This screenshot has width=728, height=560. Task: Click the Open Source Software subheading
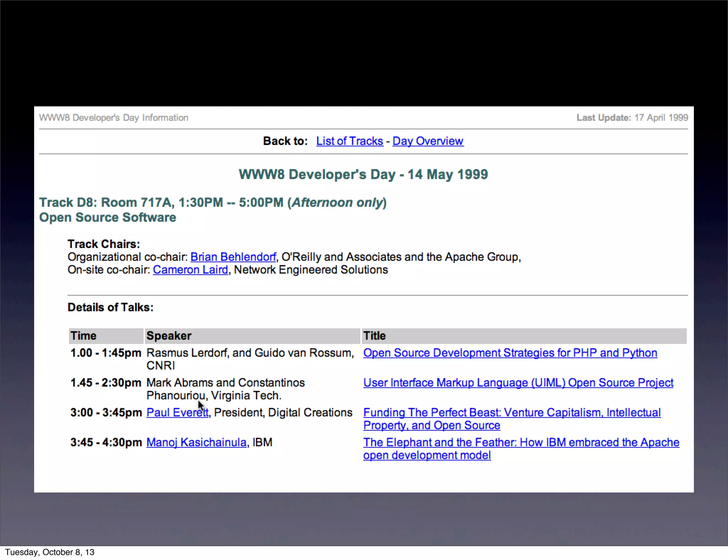pos(107,217)
